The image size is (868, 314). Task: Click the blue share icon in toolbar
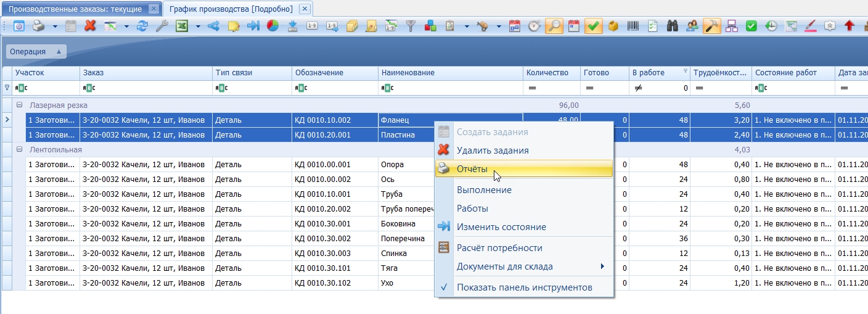click(213, 26)
